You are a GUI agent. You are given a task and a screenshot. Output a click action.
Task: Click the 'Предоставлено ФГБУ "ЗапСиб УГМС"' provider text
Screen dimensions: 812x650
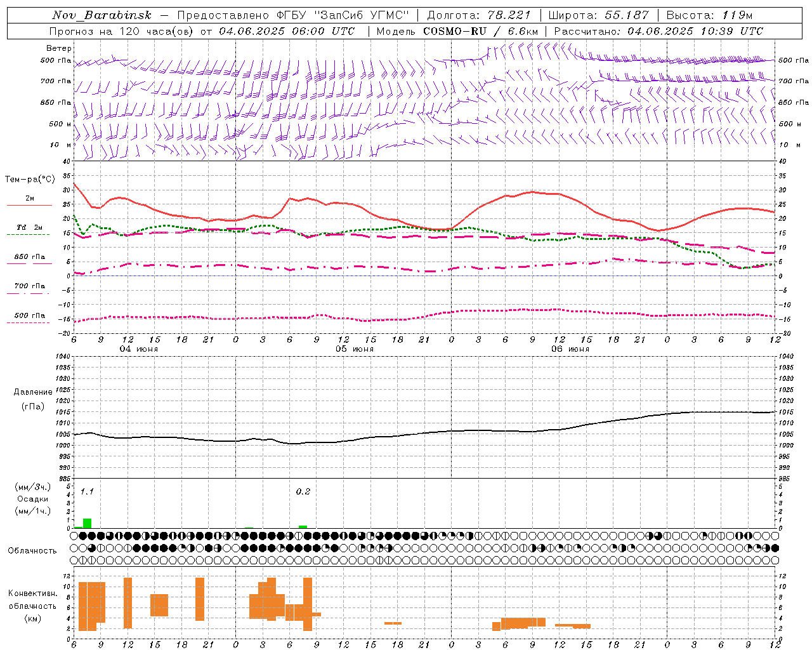pos(293,15)
